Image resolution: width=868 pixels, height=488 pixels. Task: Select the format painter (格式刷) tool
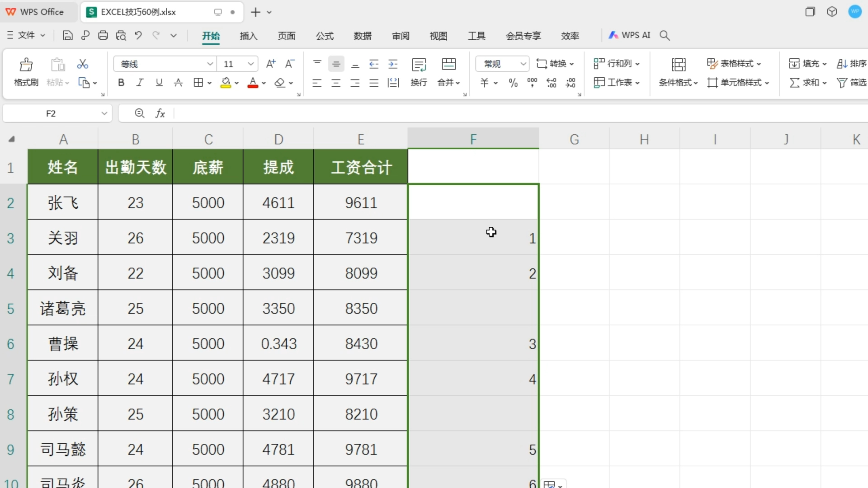pos(25,71)
